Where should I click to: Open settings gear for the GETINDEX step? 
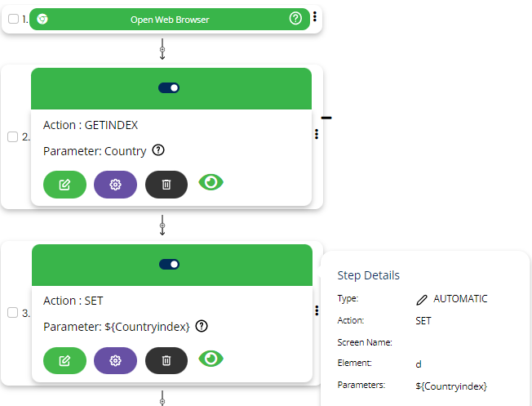(x=115, y=185)
